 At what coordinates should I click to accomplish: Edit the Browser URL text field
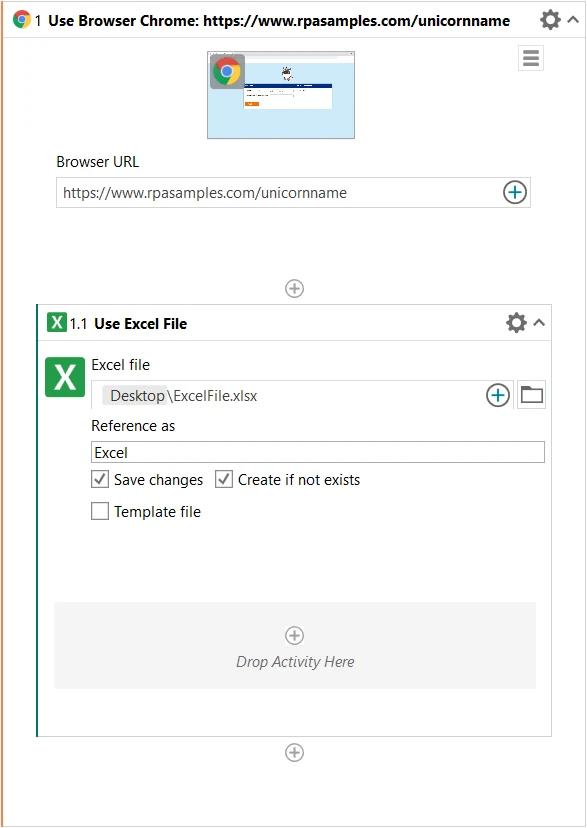[x=280, y=193]
